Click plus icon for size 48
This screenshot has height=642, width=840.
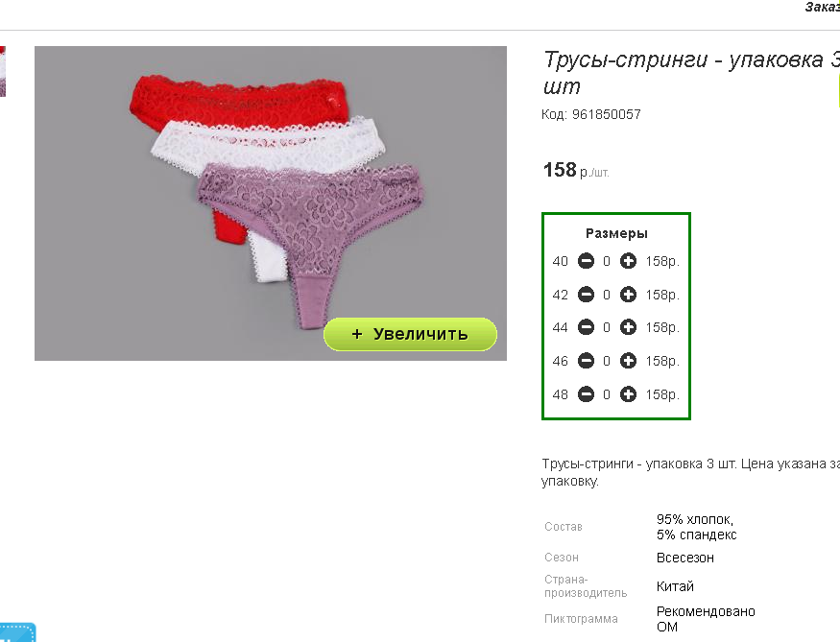click(628, 394)
